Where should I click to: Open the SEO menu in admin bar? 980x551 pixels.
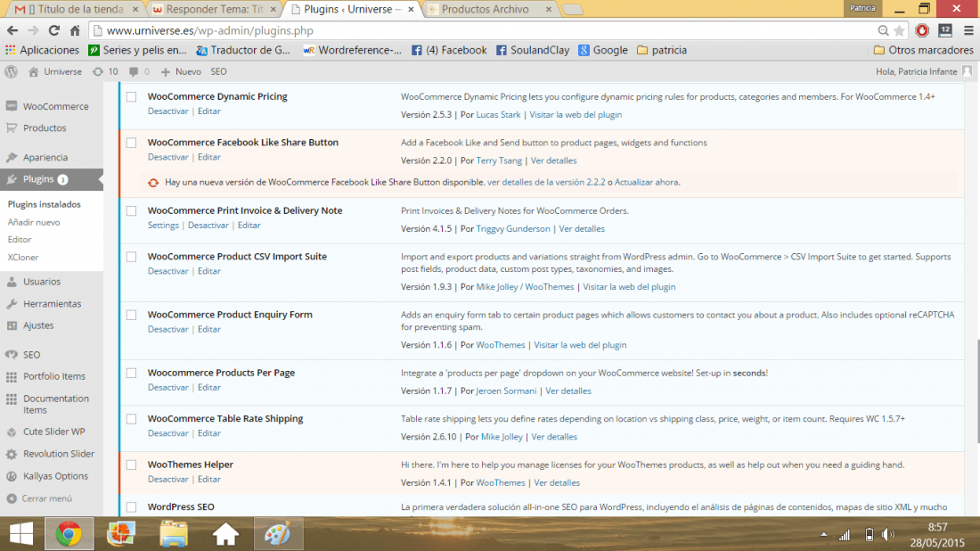point(219,72)
